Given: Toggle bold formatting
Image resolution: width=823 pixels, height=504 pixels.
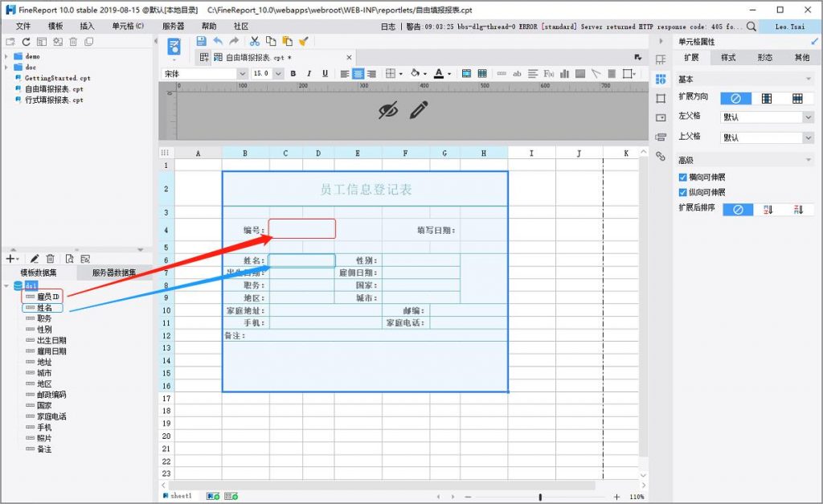Looking at the screenshot, I should 293,73.
